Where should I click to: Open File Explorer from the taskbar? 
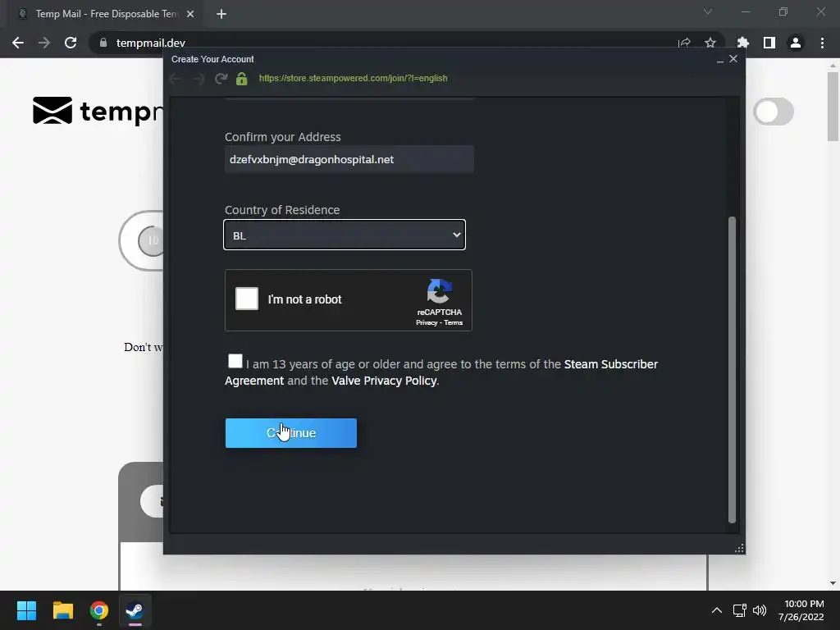point(62,610)
